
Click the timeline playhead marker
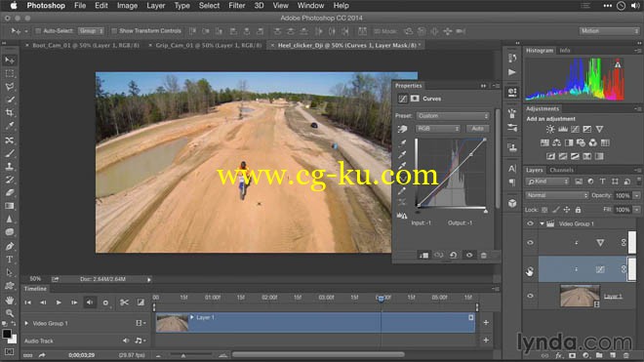[x=381, y=299]
